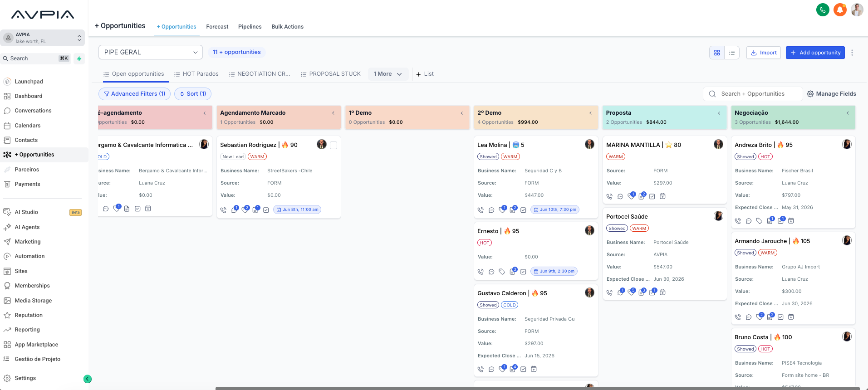The height and width of the screenshot is (390, 868).
Task: Open chat icon on Ernesto card
Action: (x=491, y=272)
